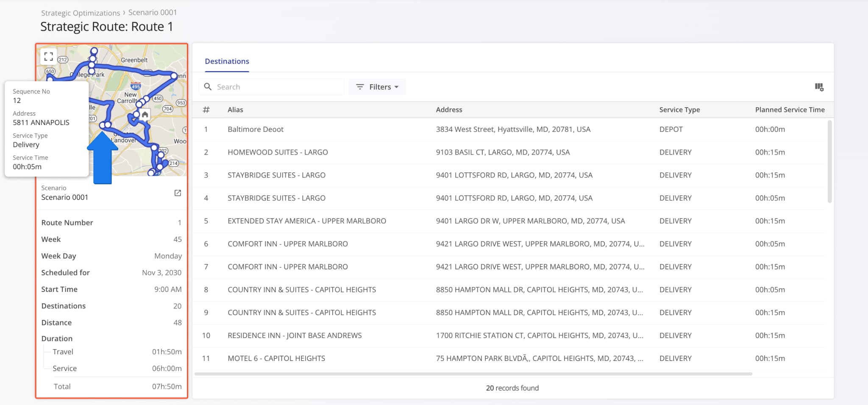This screenshot has width=868, height=405.
Task: Click the Service Type column header
Action: click(x=679, y=110)
